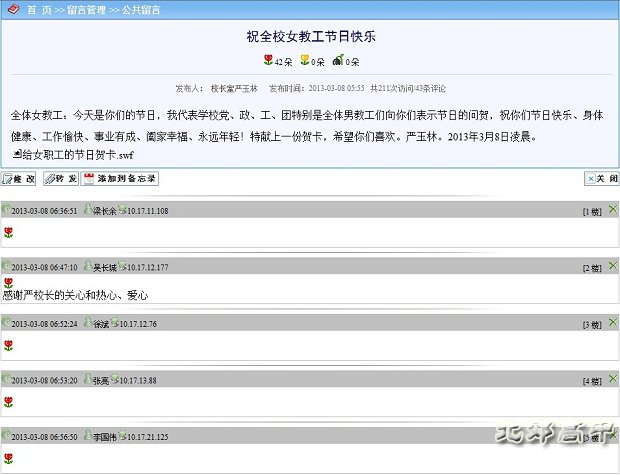Screen dimensions: 620x475
Task: Click the red flower in 张亮's comment
Action: pos(8,401)
